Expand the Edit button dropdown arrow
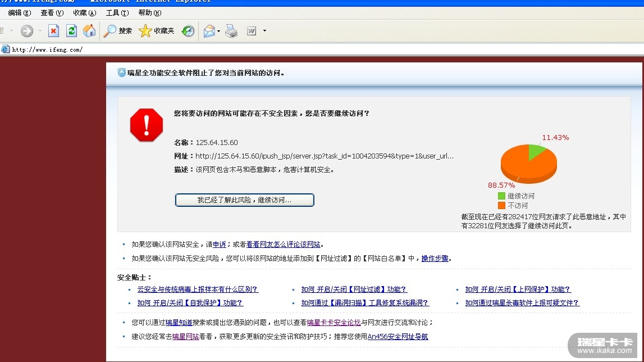The height and width of the screenshot is (362, 644). pyautogui.click(x=264, y=31)
